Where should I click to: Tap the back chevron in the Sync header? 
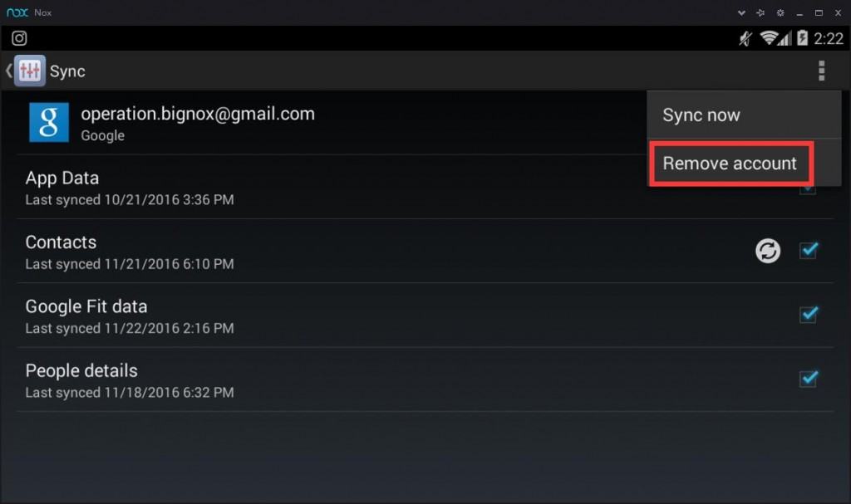8,71
